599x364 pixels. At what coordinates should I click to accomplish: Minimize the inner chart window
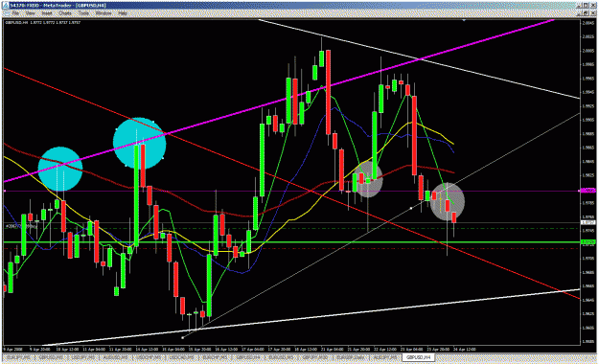[579, 13]
